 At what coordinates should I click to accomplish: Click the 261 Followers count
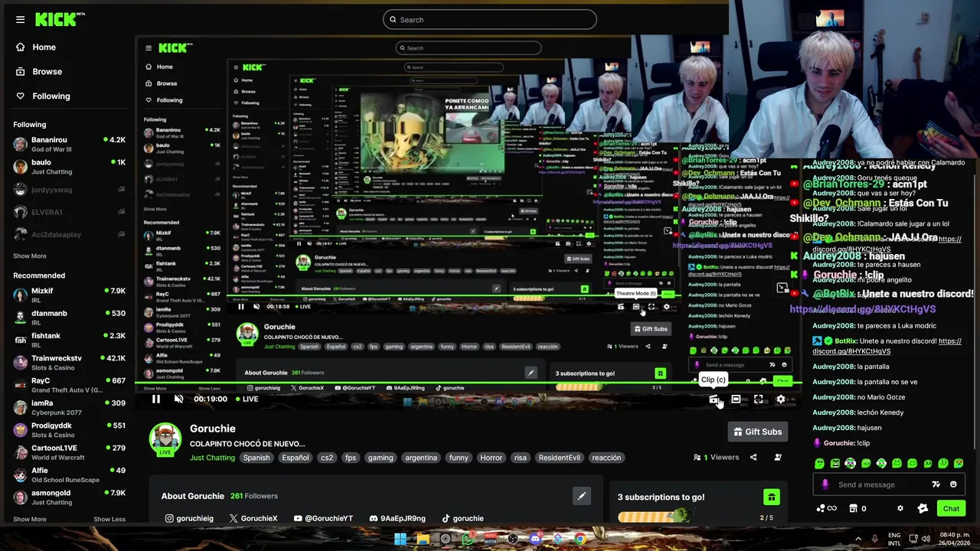tap(254, 496)
